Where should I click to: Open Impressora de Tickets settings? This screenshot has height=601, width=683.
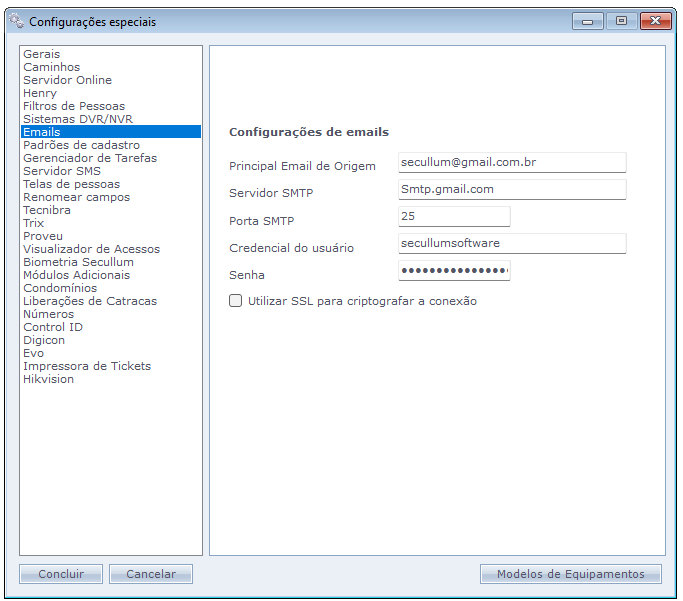point(87,366)
